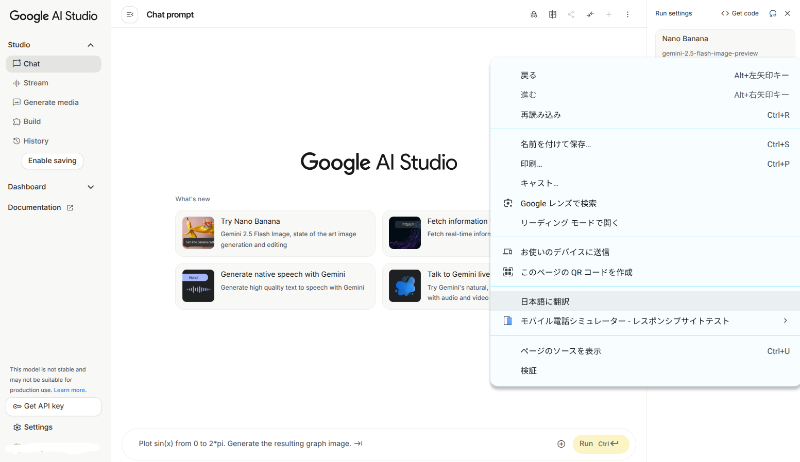This screenshot has width=800, height=462.
Task: Open Generate native speech with Gemini card
Action: click(x=275, y=286)
